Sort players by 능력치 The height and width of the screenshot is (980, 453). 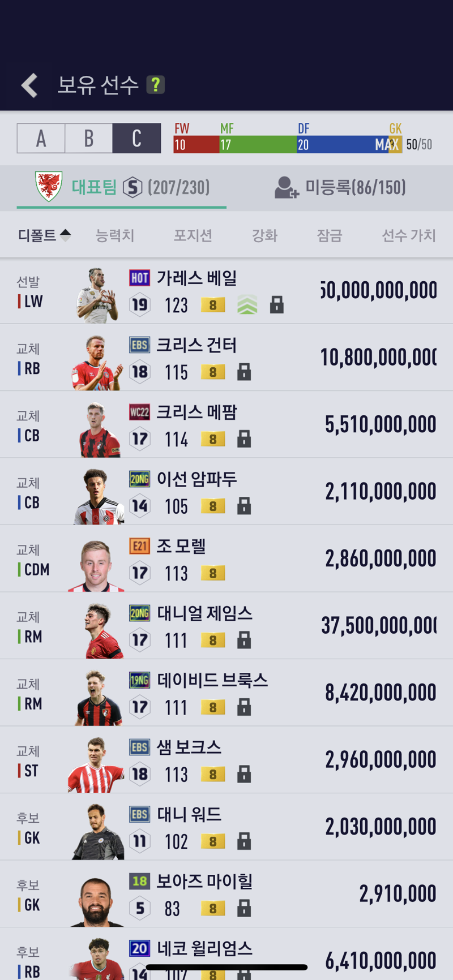(115, 235)
